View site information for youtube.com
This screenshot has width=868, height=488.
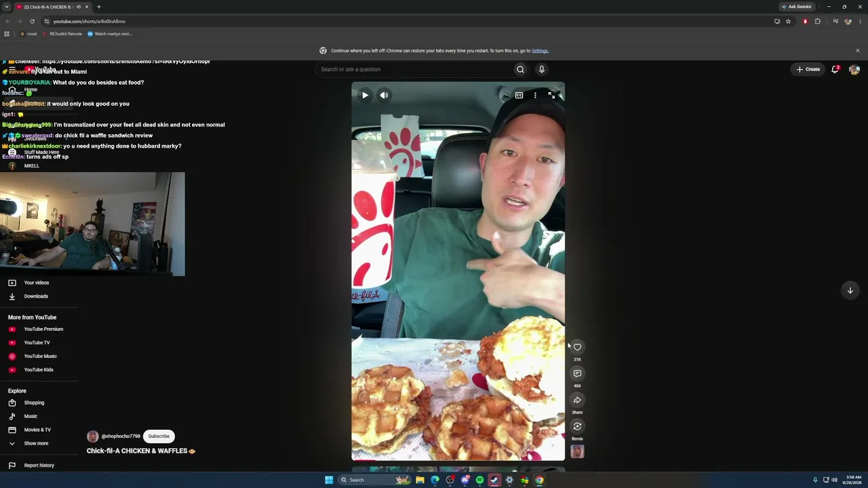coord(46,21)
